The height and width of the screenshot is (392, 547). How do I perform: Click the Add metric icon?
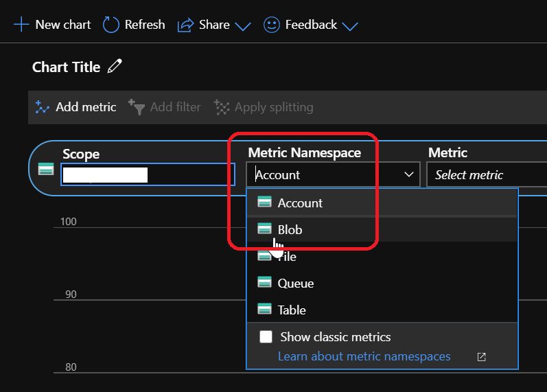43,107
